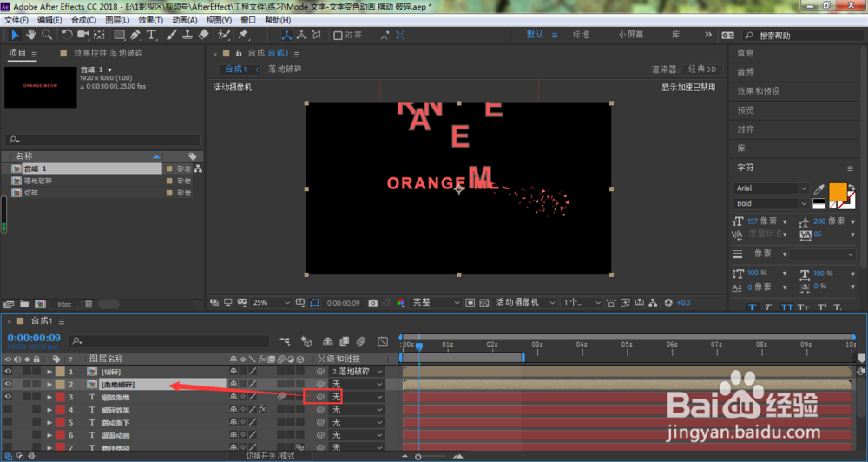868x462 pixels.
Task: Expand layer 5 跳动落下 properties
Action: click(x=49, y=422)
